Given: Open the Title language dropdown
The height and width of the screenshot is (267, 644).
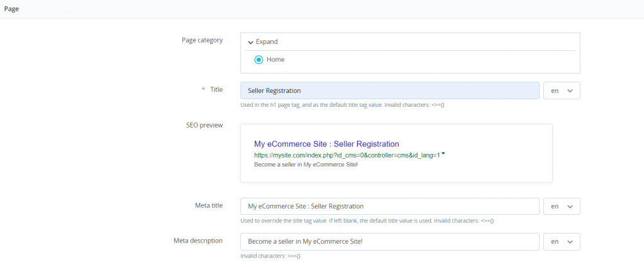Looking at the screenshot, I should pos(561,90).
